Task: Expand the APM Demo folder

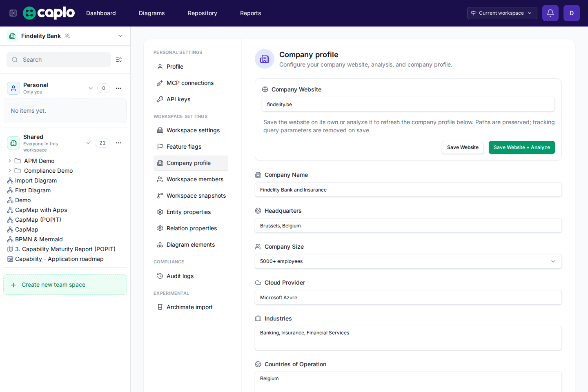Action: (x=10, y=161)
